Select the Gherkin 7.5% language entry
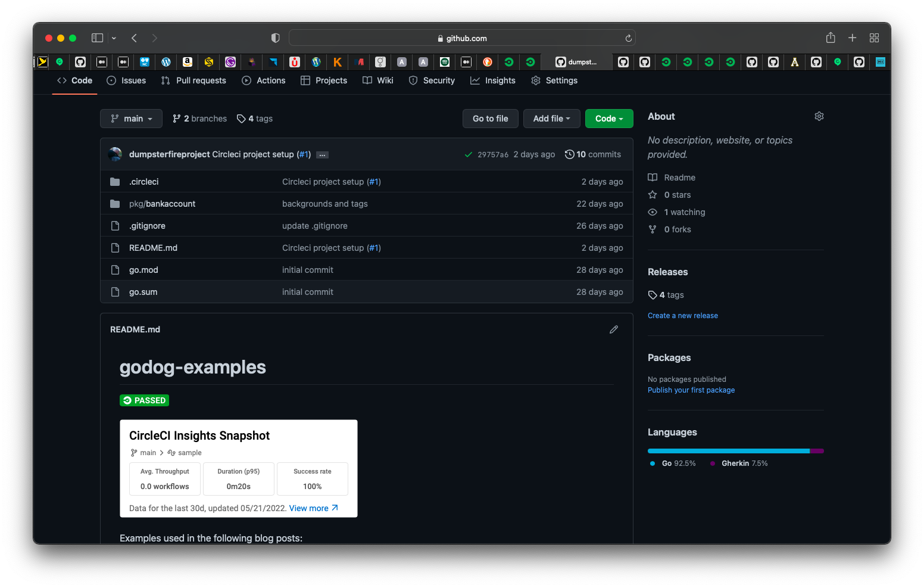924x588 pixels. coord(739,463)
